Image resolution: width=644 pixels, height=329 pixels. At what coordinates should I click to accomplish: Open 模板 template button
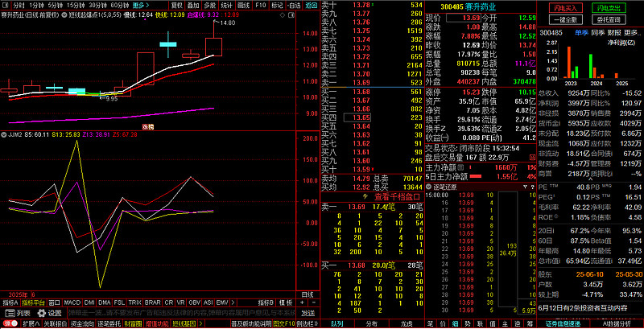coord(286,302)
